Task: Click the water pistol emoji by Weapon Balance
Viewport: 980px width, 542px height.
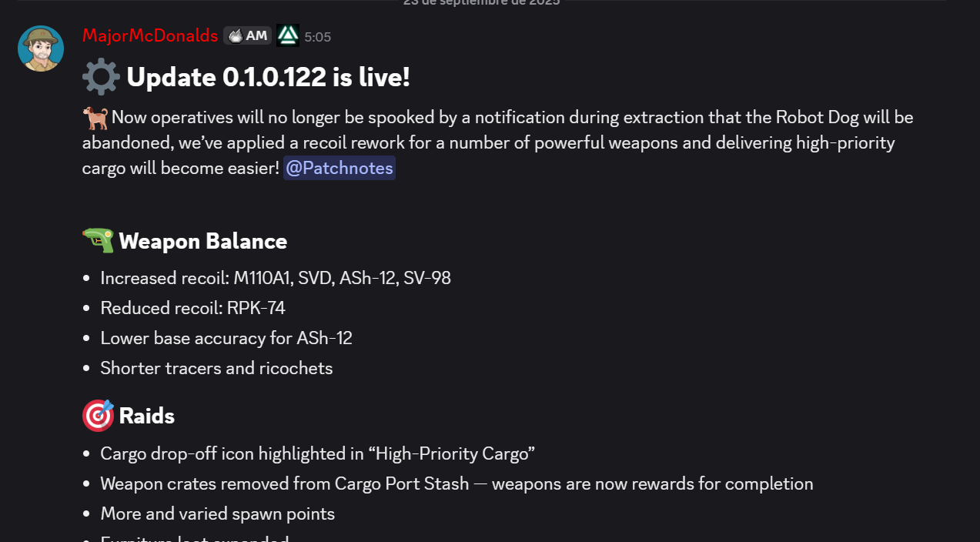Action: (x=98, y=241)
